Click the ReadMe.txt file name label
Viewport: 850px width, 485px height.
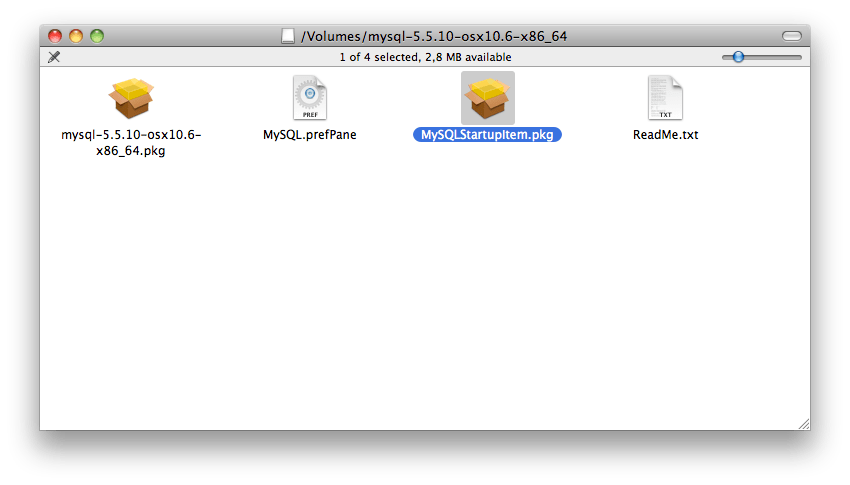click(665, 134)
